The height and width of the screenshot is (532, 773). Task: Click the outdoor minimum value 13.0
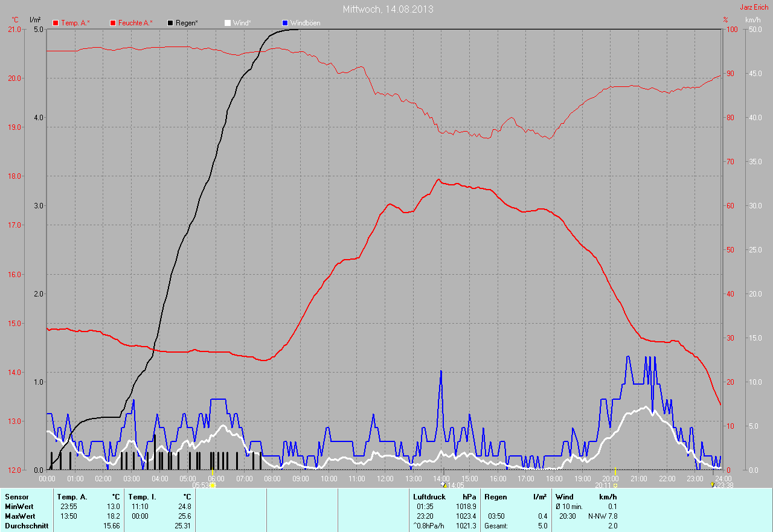coord(114,507)
